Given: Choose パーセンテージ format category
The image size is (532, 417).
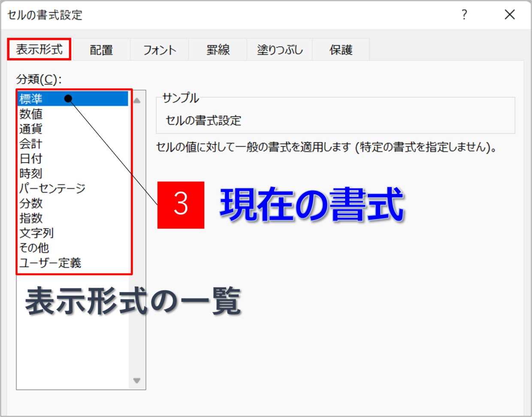Looking at the screenshot, I should coord(52,189).
